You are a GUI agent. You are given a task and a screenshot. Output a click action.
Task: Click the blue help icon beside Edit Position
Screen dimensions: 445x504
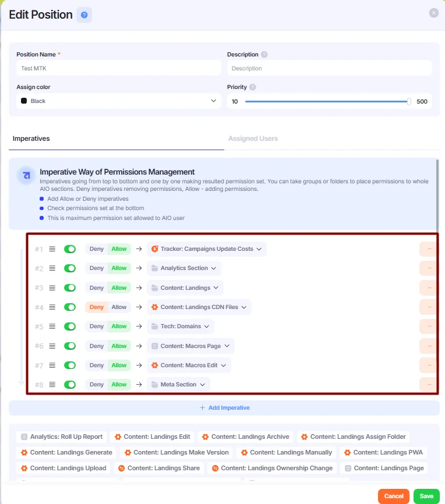(84, 15)
